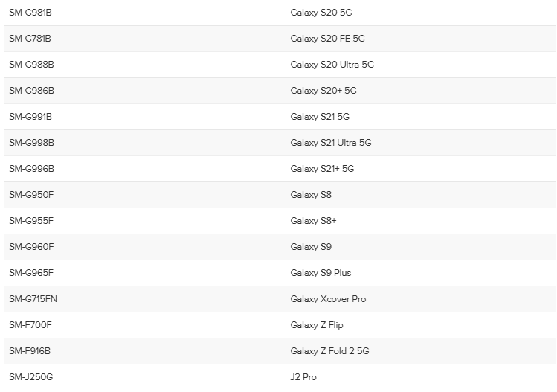This screenshot has height=392, width=557.
Task: Click the Galaxy S21 5G entry
Action: tap(320, 117)
